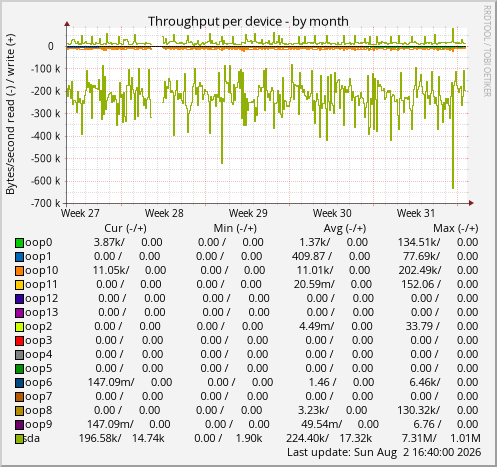Click the 'Avg (-/+)' column header
Image resolution: width=497 pixels, height=467 pixels.
point(345,228)
